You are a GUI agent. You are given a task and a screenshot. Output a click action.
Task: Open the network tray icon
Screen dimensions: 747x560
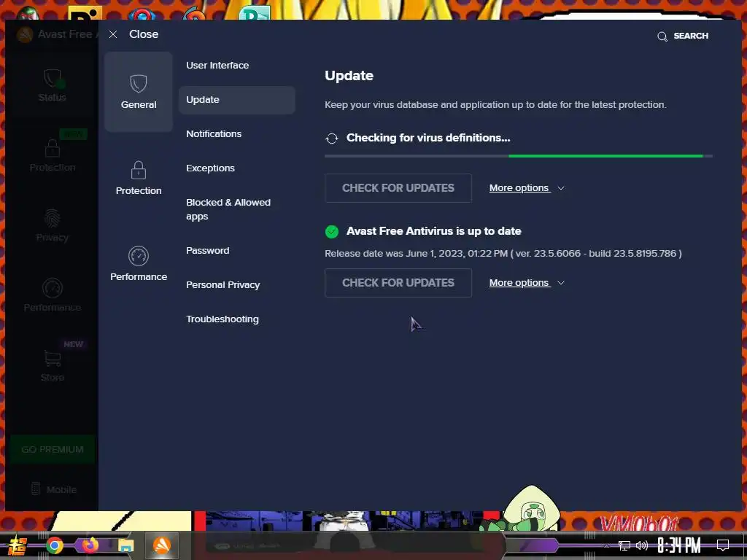624,545
